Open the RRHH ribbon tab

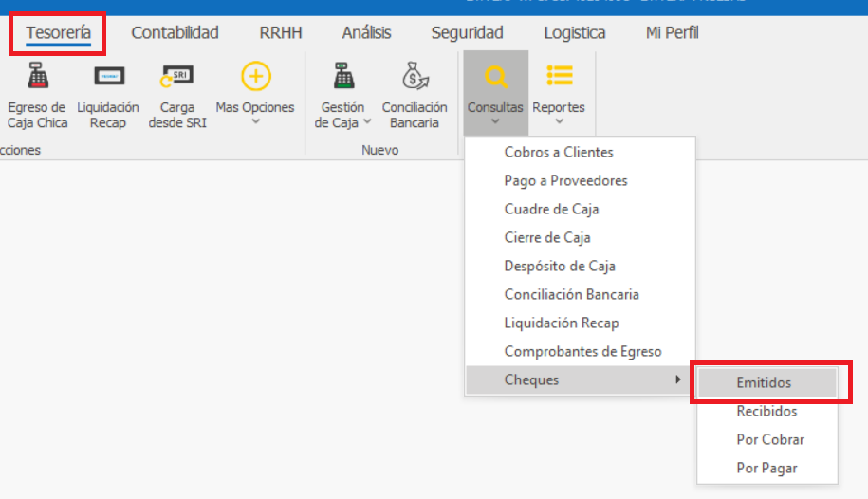click(281, 33)
